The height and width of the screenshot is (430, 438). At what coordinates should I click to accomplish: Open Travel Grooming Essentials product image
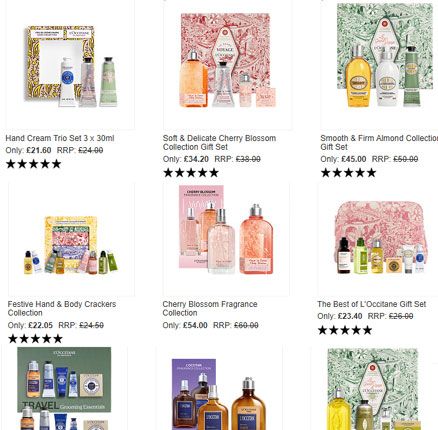coord(64,388)
